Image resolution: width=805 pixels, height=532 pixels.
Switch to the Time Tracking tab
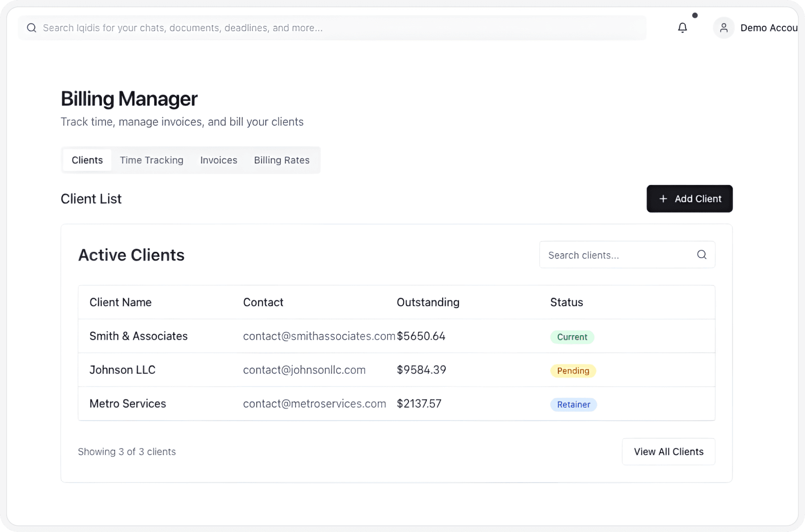152,160
